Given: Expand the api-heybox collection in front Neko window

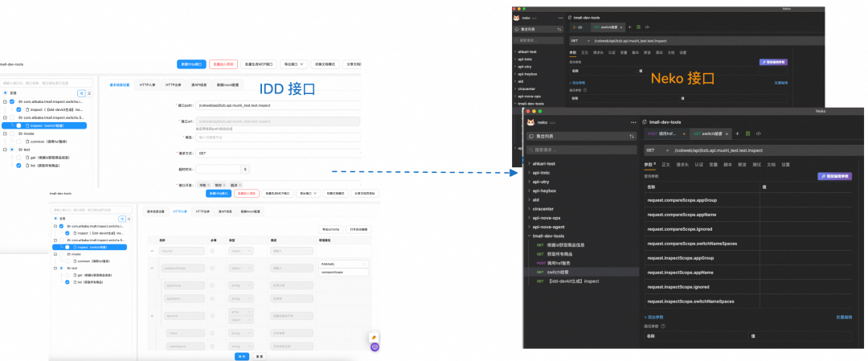Looking at the screenshot, I should coord(529,191).
